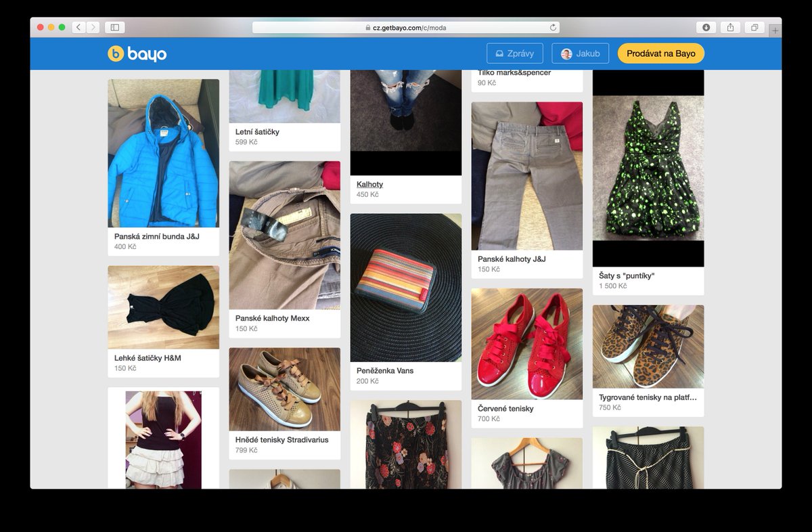Click the 750 Kč sneakers price
This screenshot has width=812, height=532.
coord(610,407)
